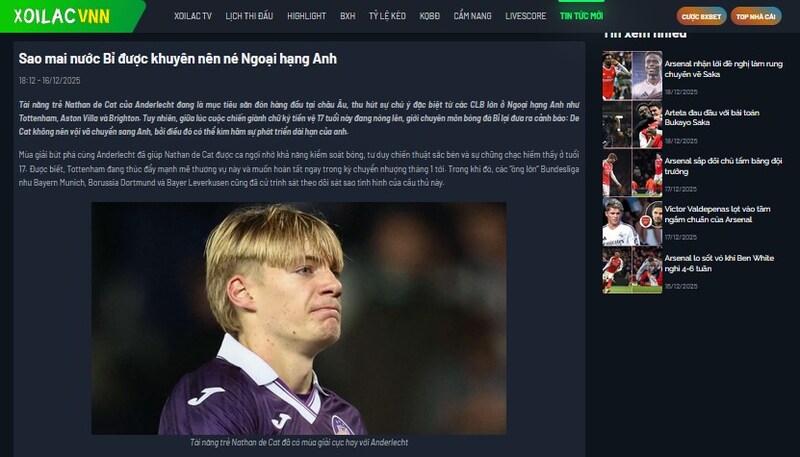Click thumbnail for Ben White injury article
800x457 pixels.
pyautogui.click(x=632, y=270)
